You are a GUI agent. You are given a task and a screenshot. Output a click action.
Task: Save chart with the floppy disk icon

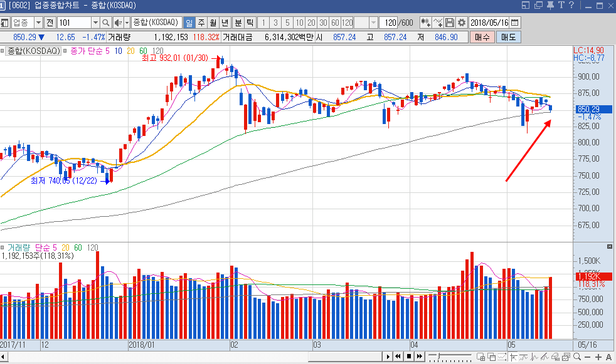point(450,23)
